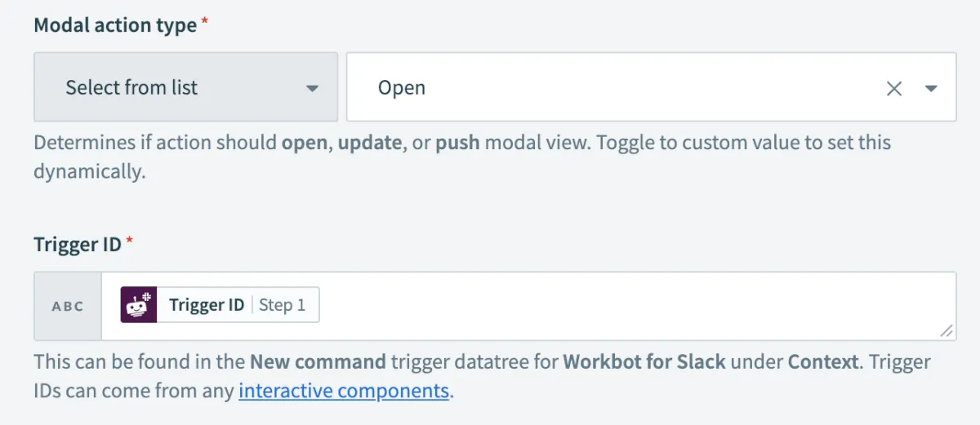This screenshot has width=980, height=425.
Task: Click the bold 'update' word in help text
Action: coord(369,143)
